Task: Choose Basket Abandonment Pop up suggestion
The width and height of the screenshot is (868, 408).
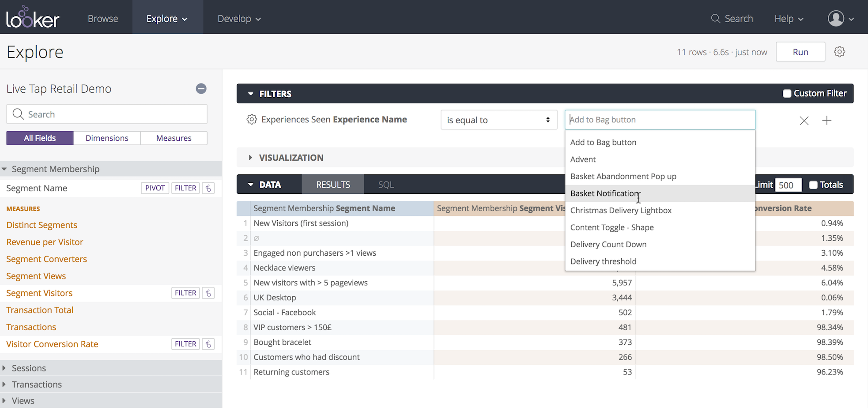Action: click(660, 176)
